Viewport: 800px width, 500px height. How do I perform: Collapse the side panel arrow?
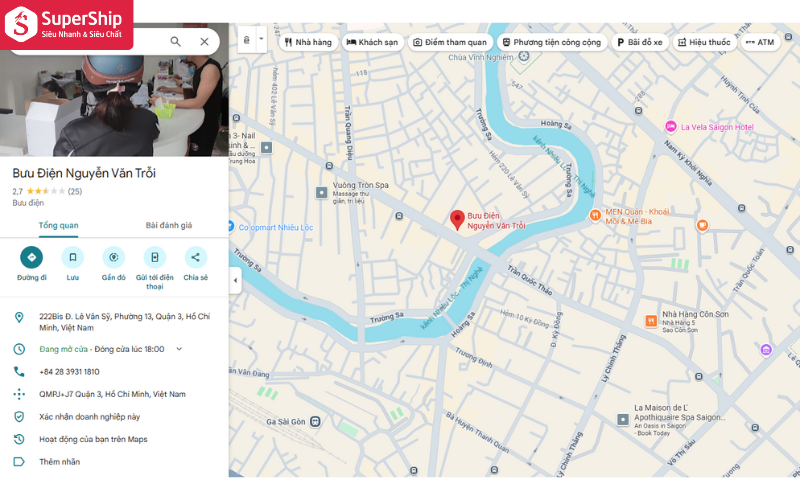pos(235,280)
